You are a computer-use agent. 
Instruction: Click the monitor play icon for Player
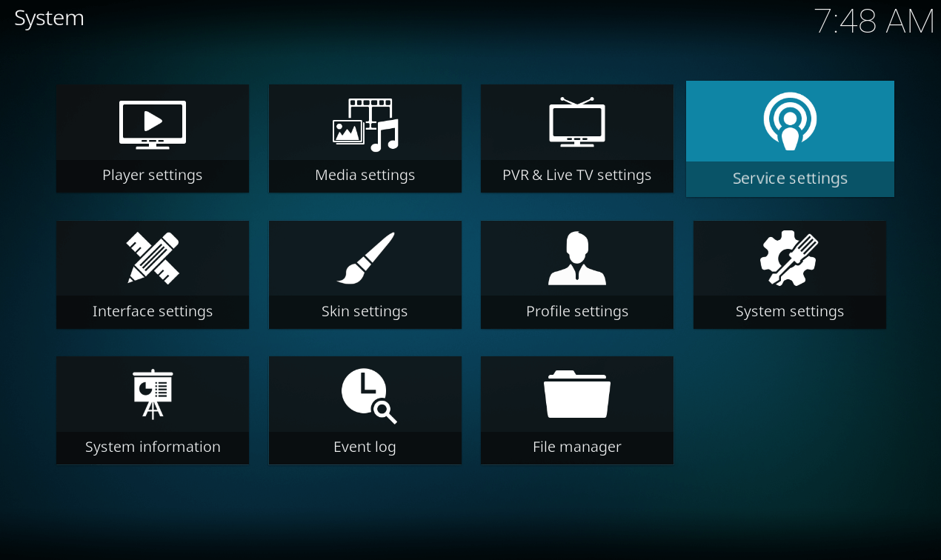point(153,124)
